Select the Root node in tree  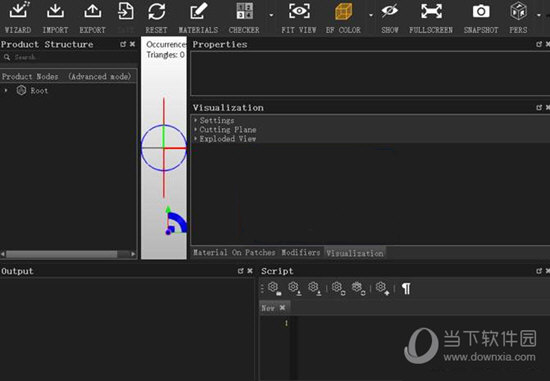tap(39, 91)
